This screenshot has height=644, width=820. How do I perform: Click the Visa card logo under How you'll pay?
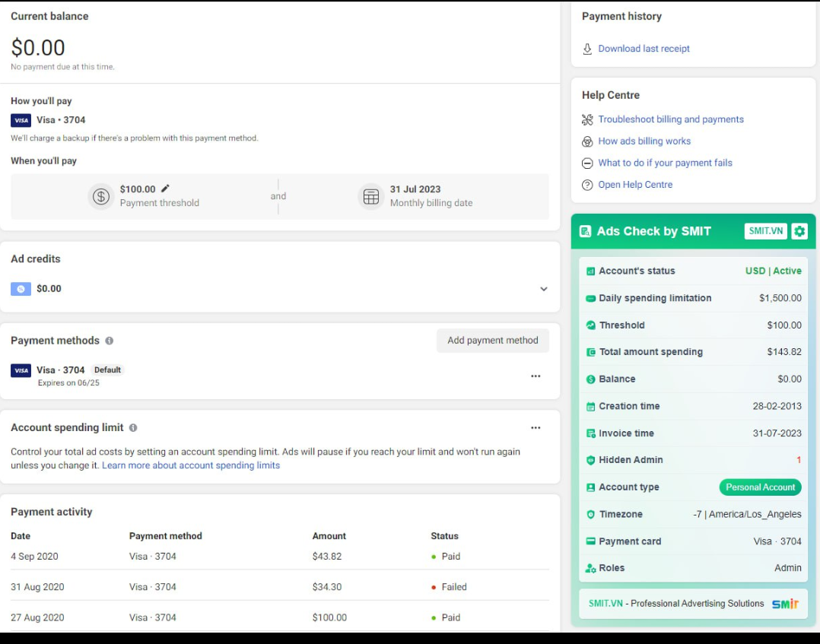point(21,120)
